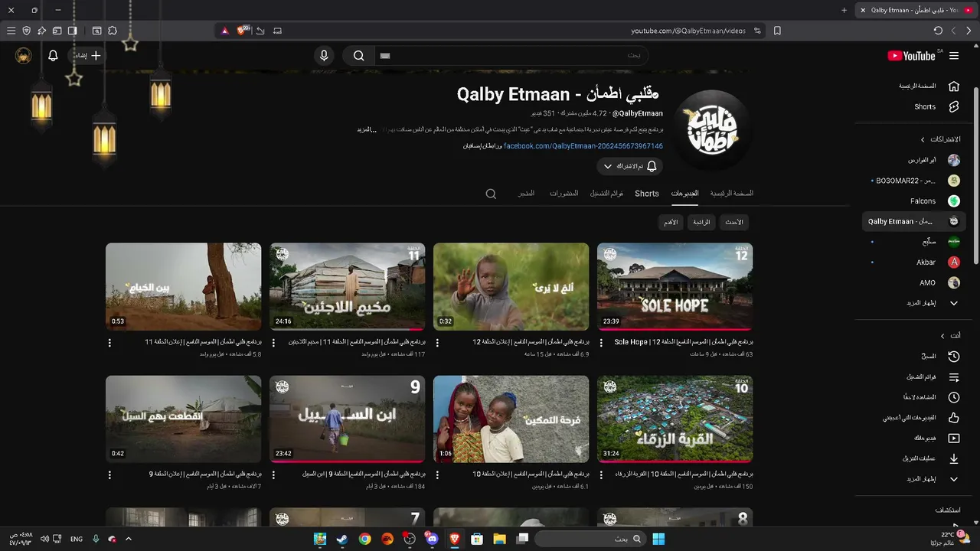Play the SOLE HOPE video thumbnail
Viewport: 980px width, 551px height.
pos(675,287)
